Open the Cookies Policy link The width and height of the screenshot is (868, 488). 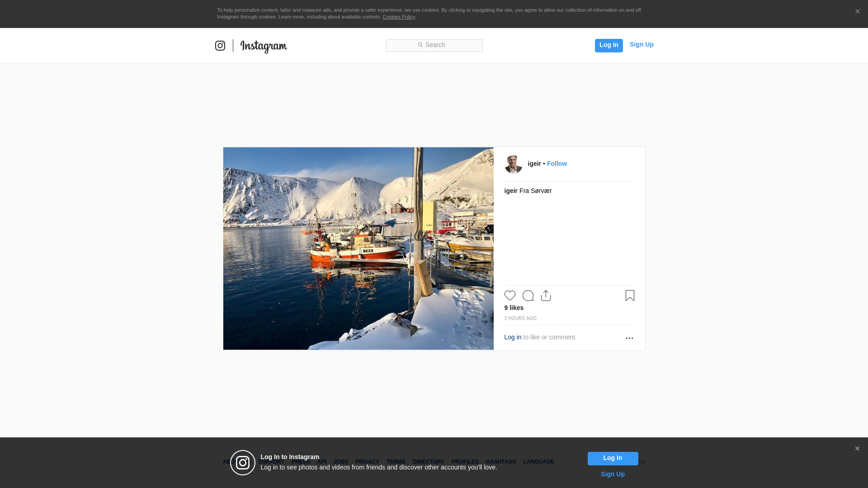click(398, 17)
